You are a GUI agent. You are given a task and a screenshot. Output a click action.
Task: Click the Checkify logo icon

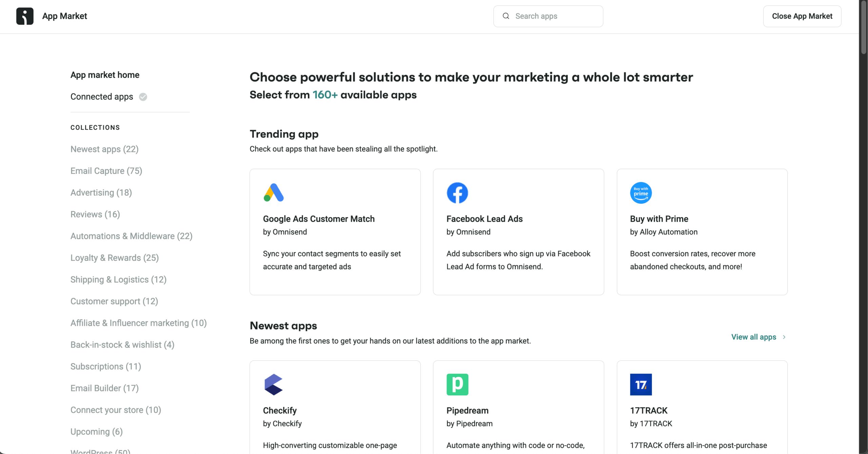click(x=274, y=384)
